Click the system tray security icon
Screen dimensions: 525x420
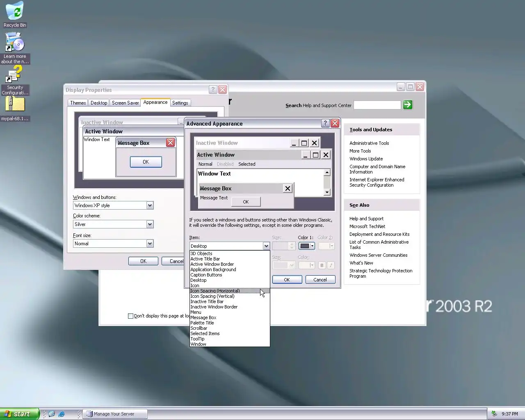pyautogui.click(x=494, y=414)
